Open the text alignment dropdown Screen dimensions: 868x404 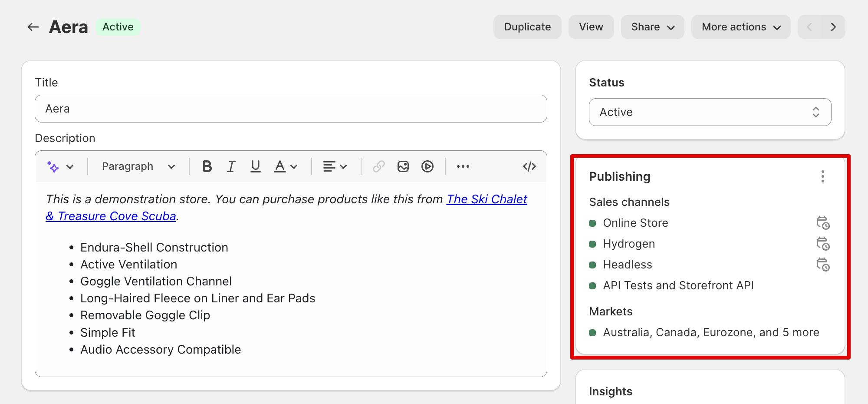coord(335,166)
